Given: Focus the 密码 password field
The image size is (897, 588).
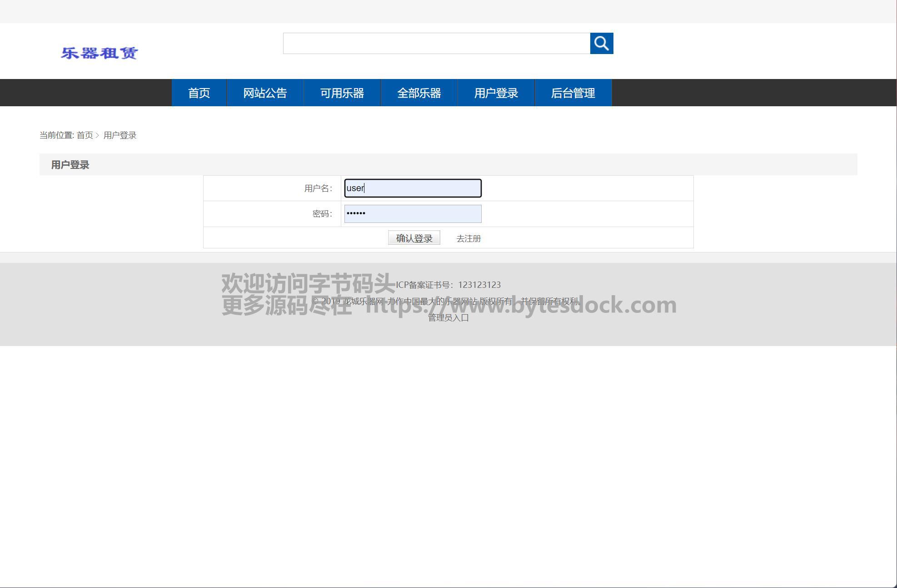Looking at the screenshot, I should coord(413,214).
